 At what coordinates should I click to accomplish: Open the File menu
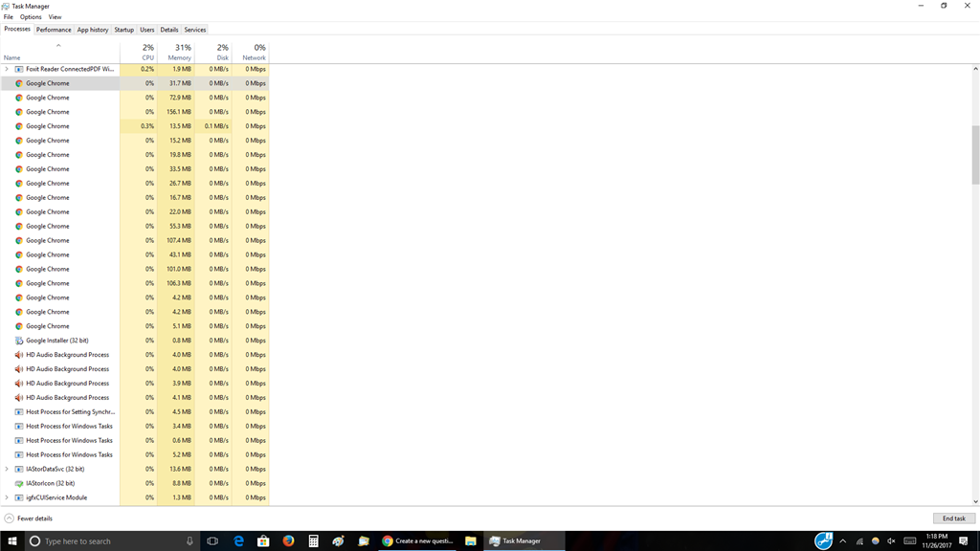[8, 17]
